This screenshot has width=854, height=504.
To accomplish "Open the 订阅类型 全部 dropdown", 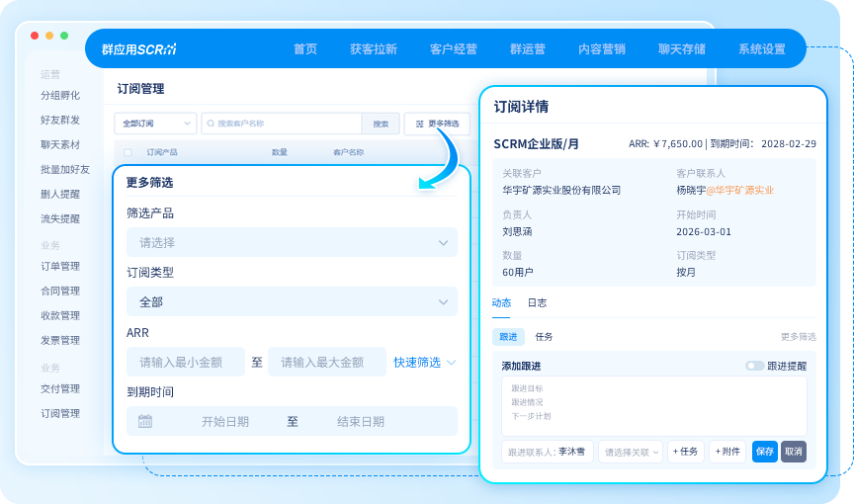I will click(292, 301).
